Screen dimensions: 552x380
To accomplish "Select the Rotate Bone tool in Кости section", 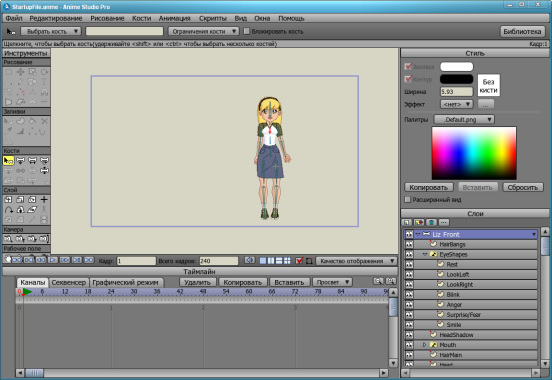I will (44, 161).
